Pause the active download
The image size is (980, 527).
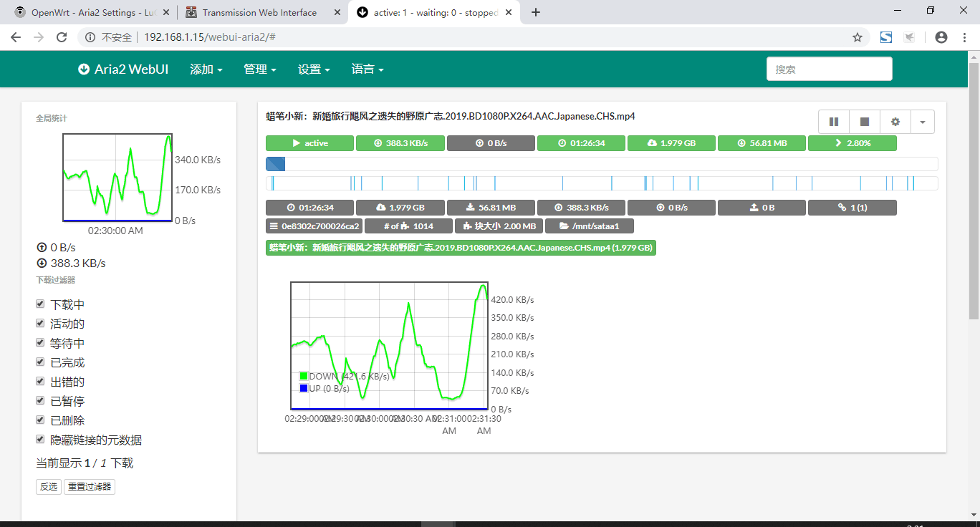[834, 122]
